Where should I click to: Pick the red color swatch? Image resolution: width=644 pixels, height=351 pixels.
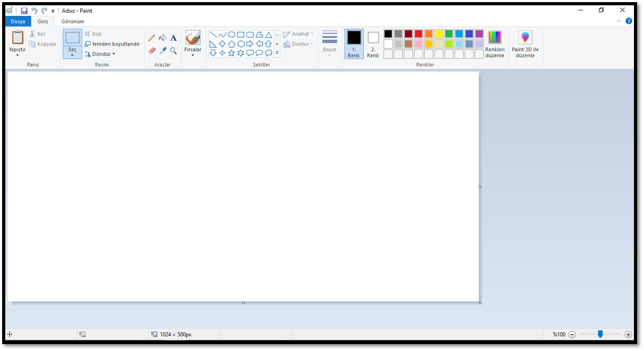click(x=418, y=34)
